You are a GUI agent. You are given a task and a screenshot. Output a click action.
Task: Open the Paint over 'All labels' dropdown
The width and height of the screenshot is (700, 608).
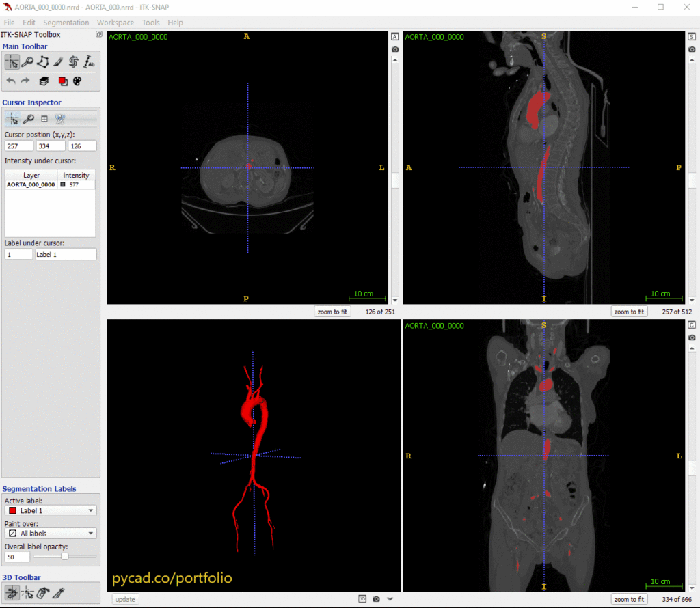(51, 534)
